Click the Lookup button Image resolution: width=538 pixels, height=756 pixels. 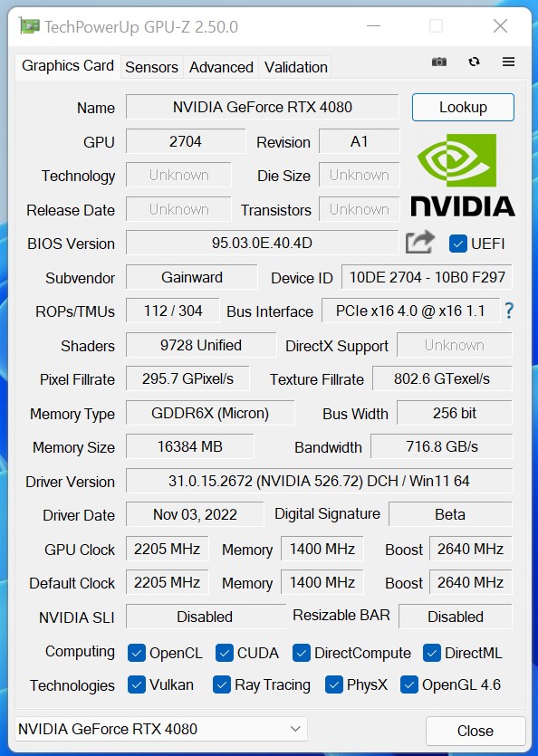click(x=463, y=107)
